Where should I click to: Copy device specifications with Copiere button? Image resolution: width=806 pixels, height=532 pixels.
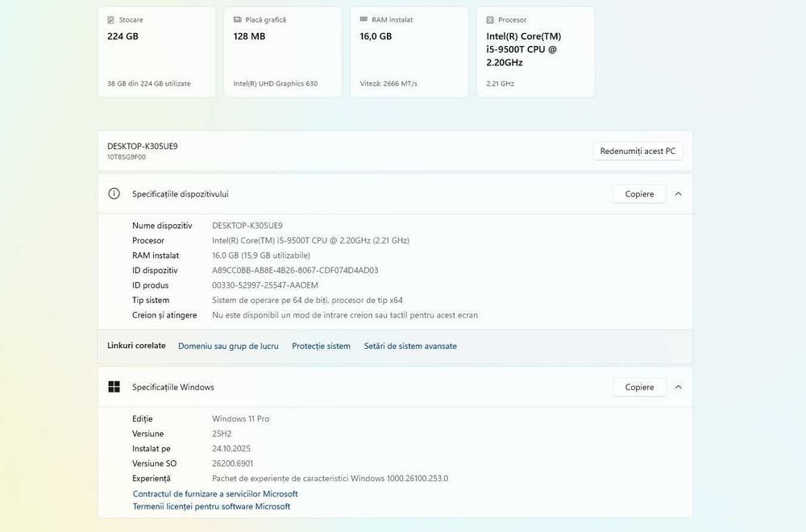639,194
